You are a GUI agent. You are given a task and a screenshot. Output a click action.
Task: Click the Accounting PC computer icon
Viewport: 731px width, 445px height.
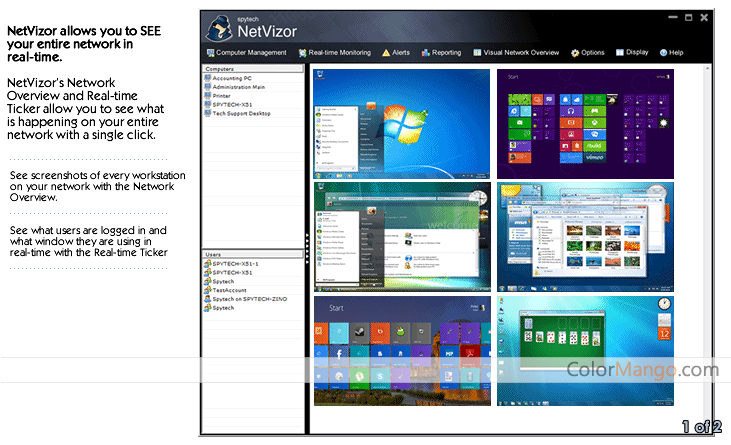coord(207,78)
